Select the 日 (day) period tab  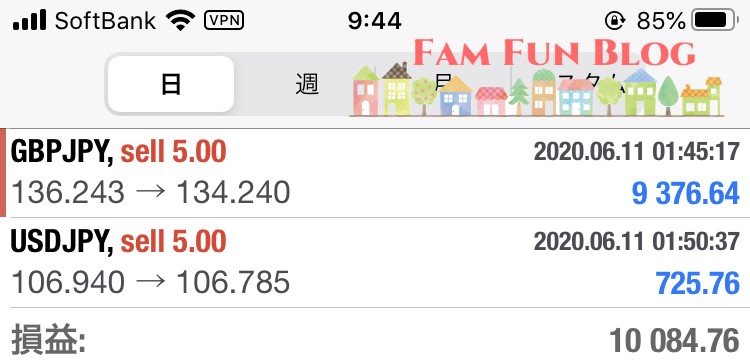coord(171,84)
